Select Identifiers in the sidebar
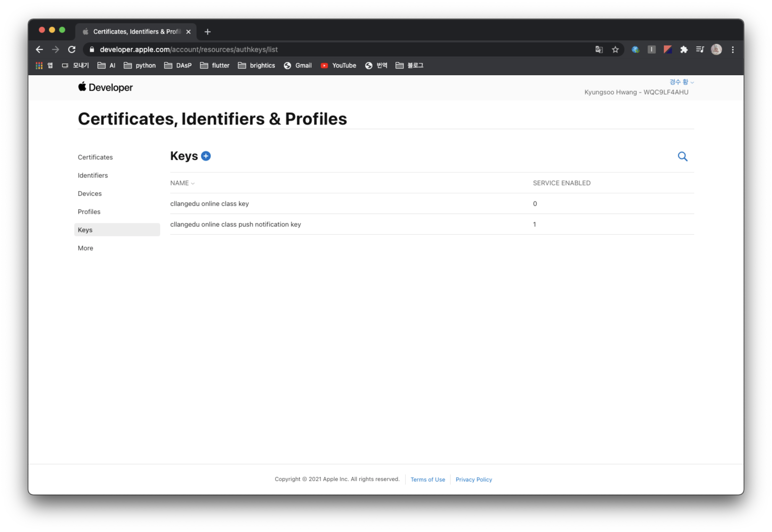Screen dimensions: 772x532 click(x=93, y=175)
